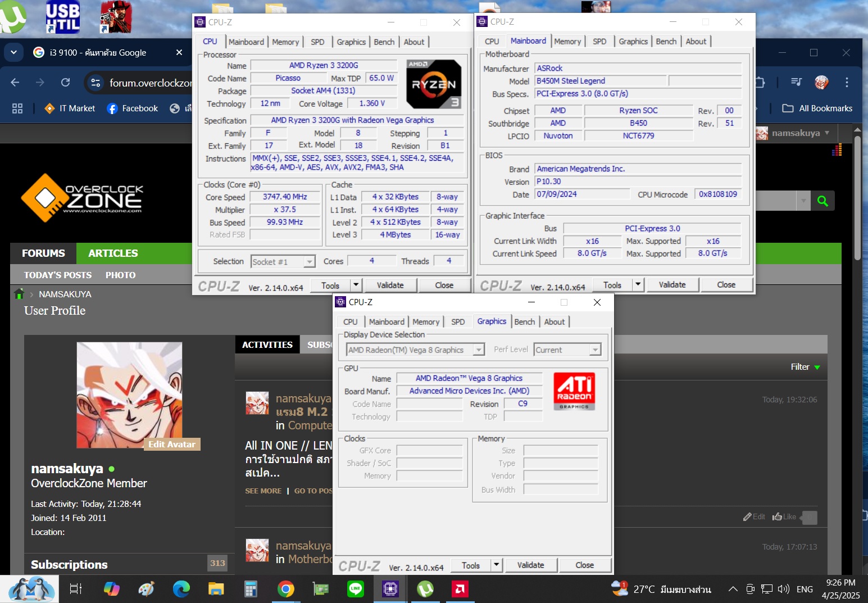Click the Chrome back arrow
The width and height of the screenshot is (868, 603).
(x=15, y=83)
